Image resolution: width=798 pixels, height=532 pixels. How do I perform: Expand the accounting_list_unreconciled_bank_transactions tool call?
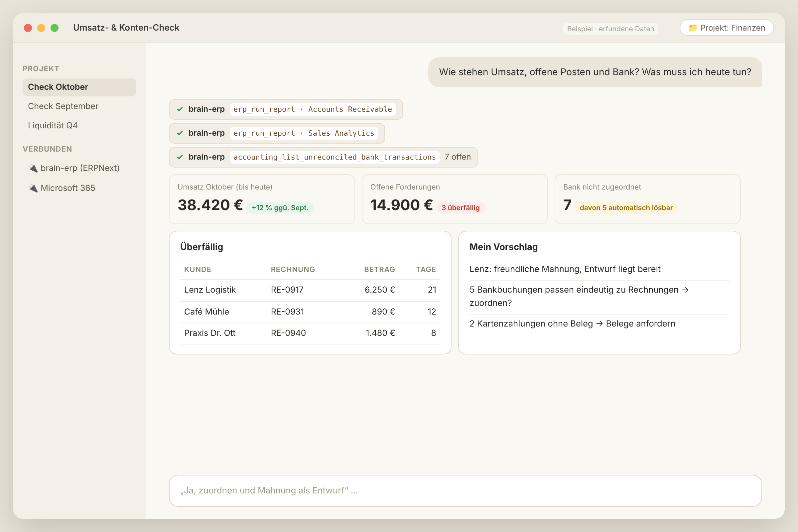coord(323,157)
